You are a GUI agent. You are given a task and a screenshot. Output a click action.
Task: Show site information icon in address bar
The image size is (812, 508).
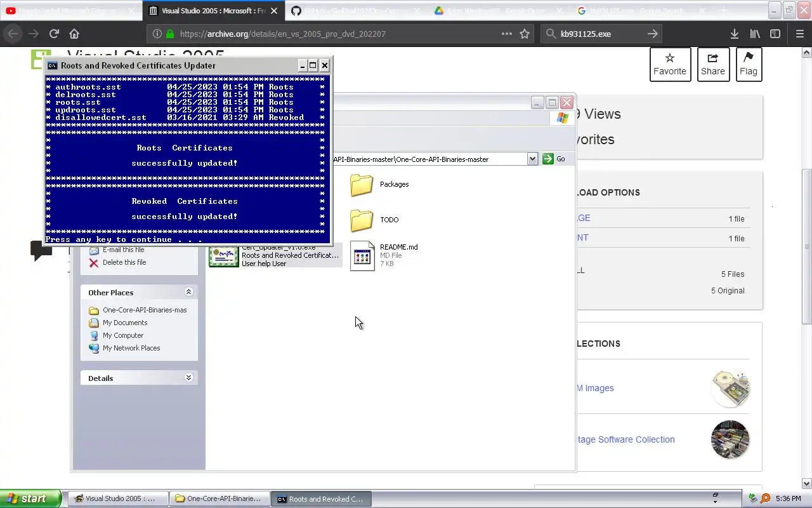point(158,34)
